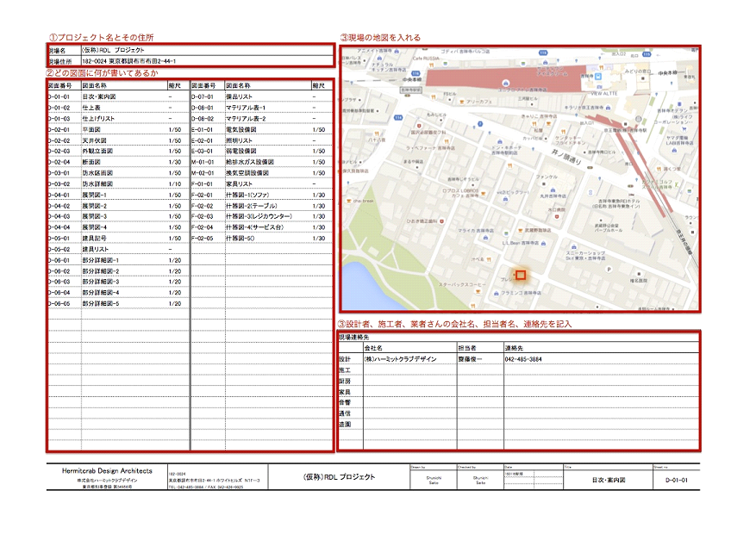Click the parking P icon near 椿名医院

tap(610, 269)
